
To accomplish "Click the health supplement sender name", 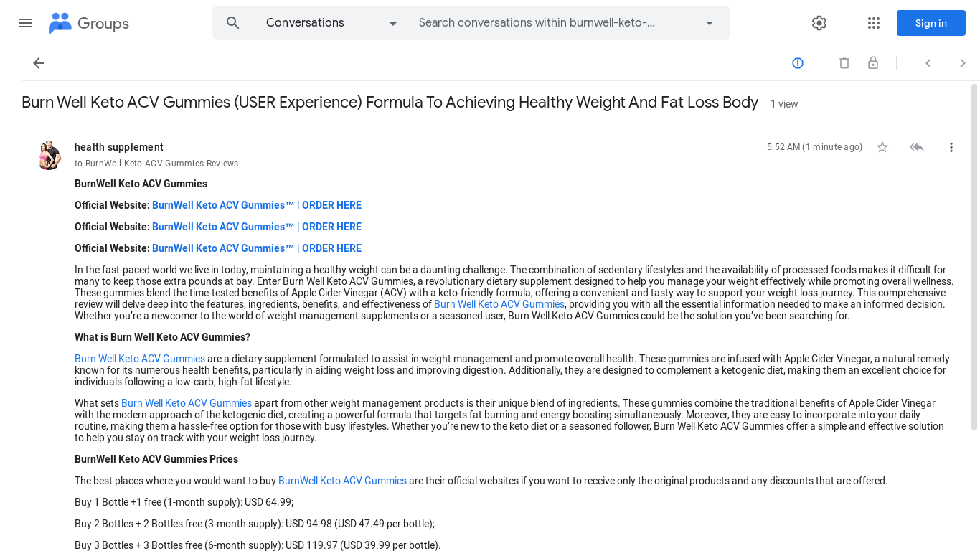I will (x=119, y=147).
